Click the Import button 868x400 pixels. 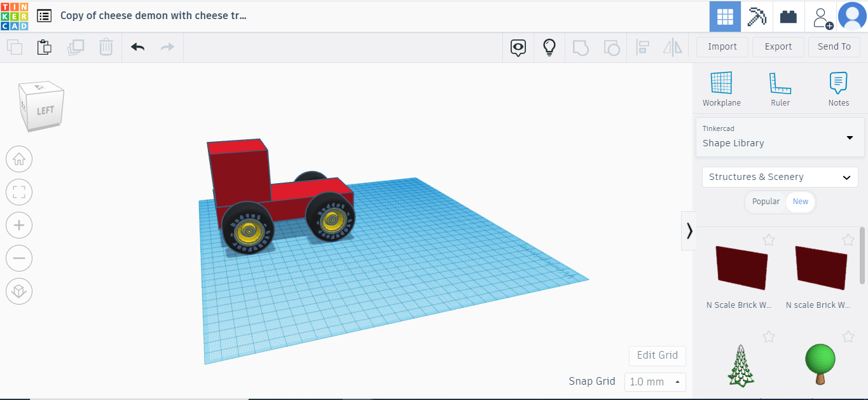click(722, 46)
